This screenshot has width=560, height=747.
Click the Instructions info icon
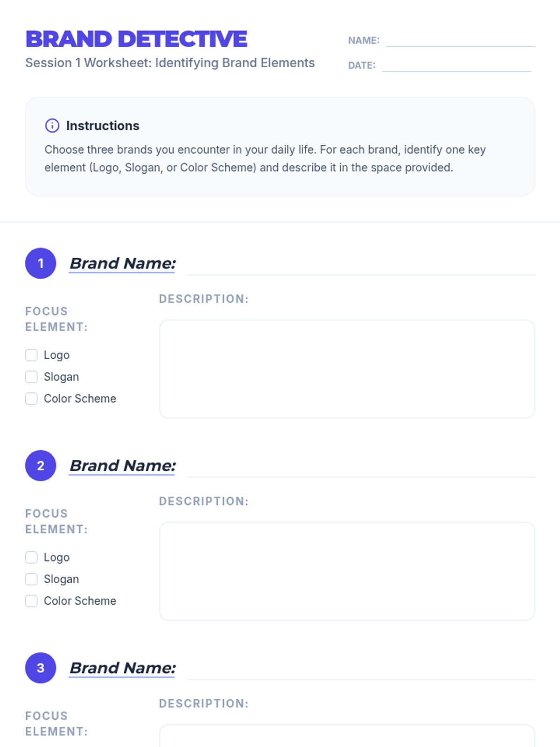[52, 126]
